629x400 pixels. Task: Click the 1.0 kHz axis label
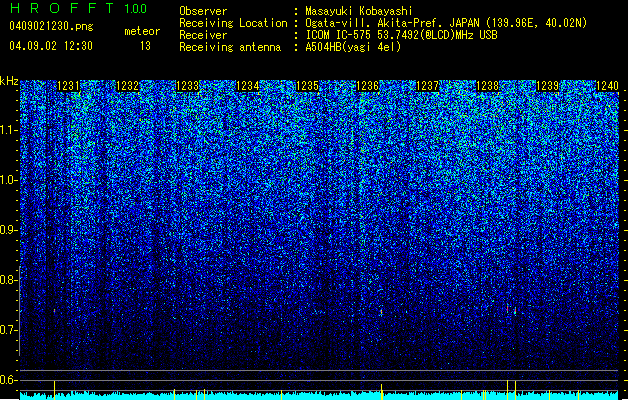(9, 180)
